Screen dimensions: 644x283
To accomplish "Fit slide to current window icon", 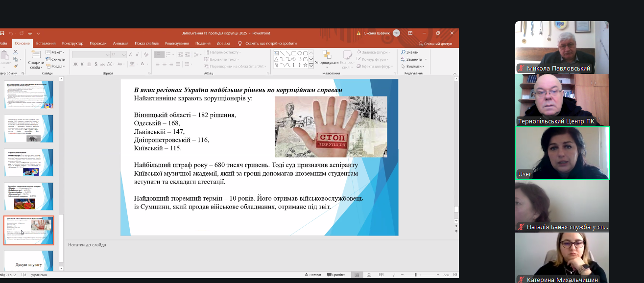I will pyautogui.click(x=454, y=275).
